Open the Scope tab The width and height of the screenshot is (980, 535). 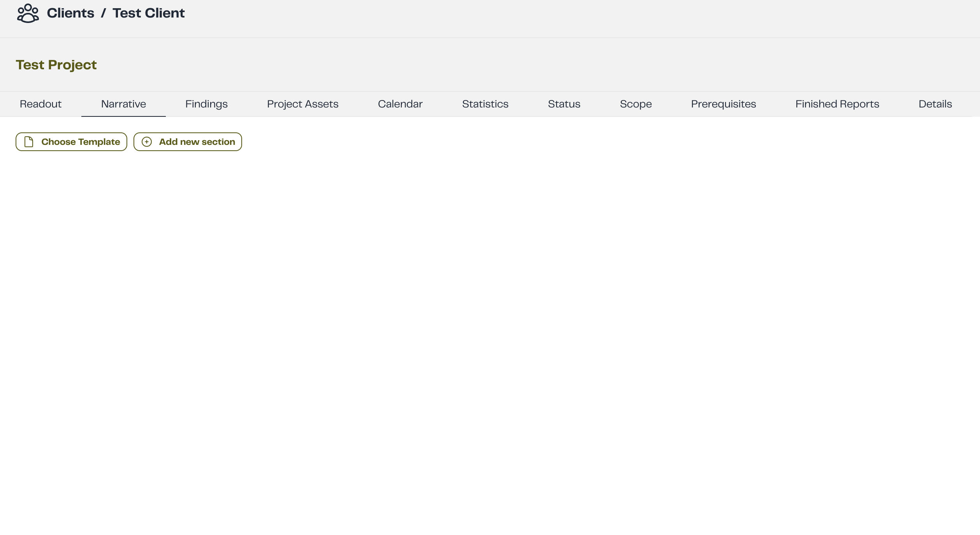pos(636,104)
